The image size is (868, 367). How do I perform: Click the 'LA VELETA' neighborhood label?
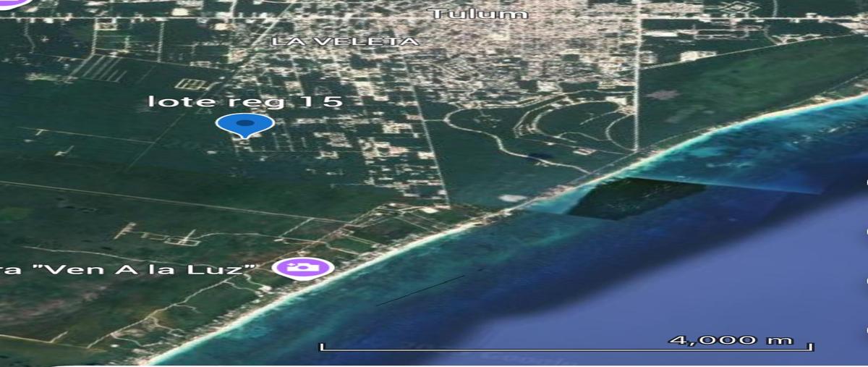345,41
